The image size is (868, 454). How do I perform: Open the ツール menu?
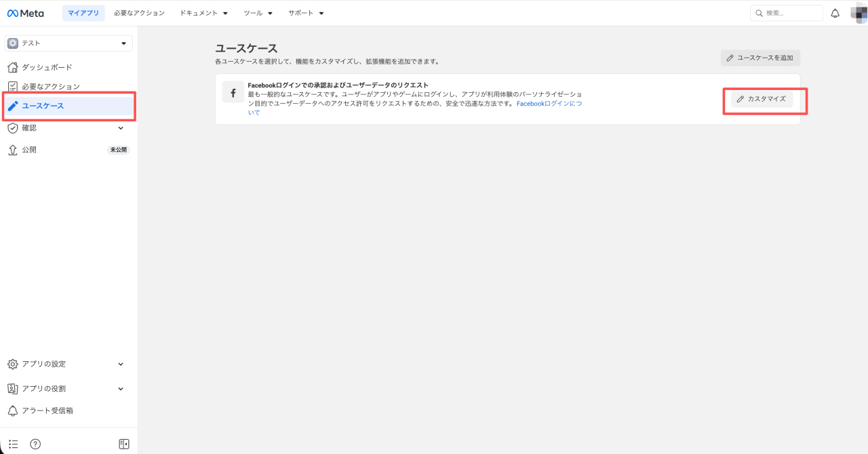click(x=258, y=13)
